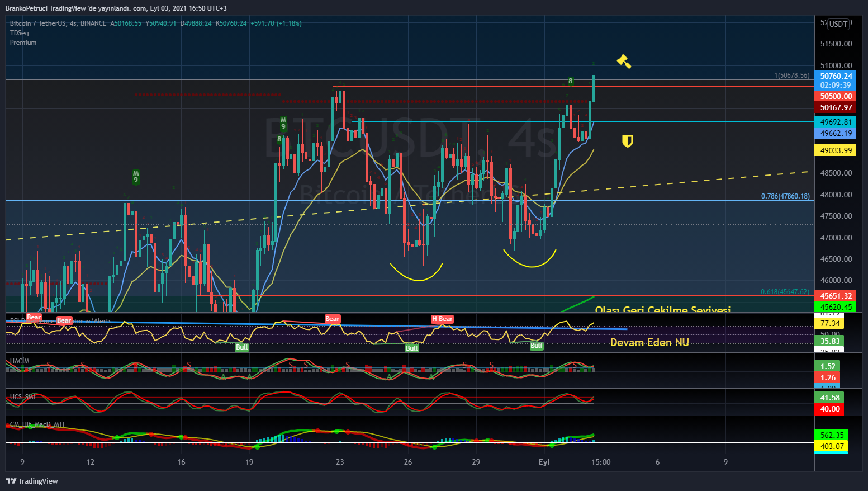Click the 48000.00 axis price
Viewport: 868px width, 491px height.
point(836,195)
